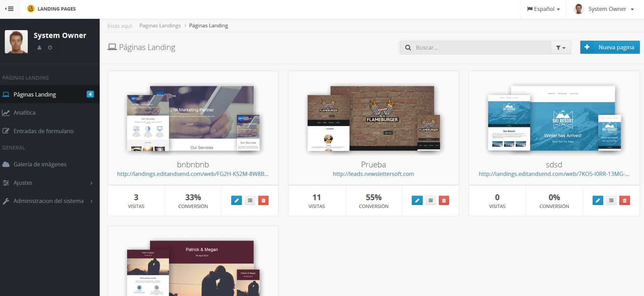
Task: Click the Paginas Landings breadcrumb link
Action: tap(160, 26)
